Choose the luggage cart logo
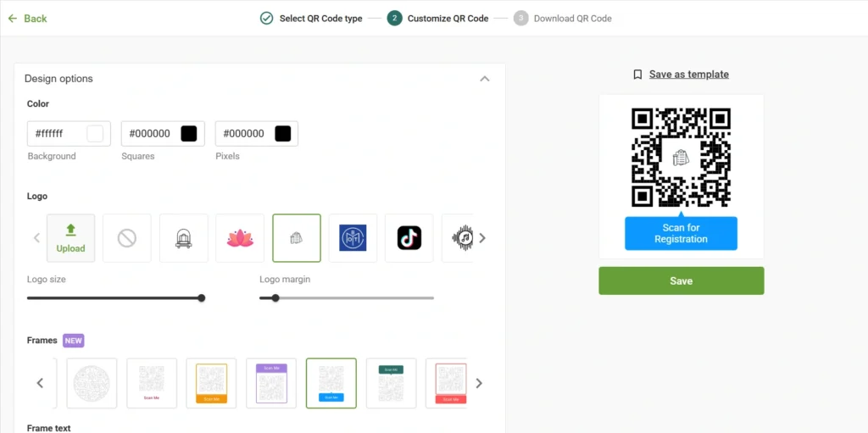Image resolution: width=868 pixels, height=433 pixels. (x=184, y=238)
